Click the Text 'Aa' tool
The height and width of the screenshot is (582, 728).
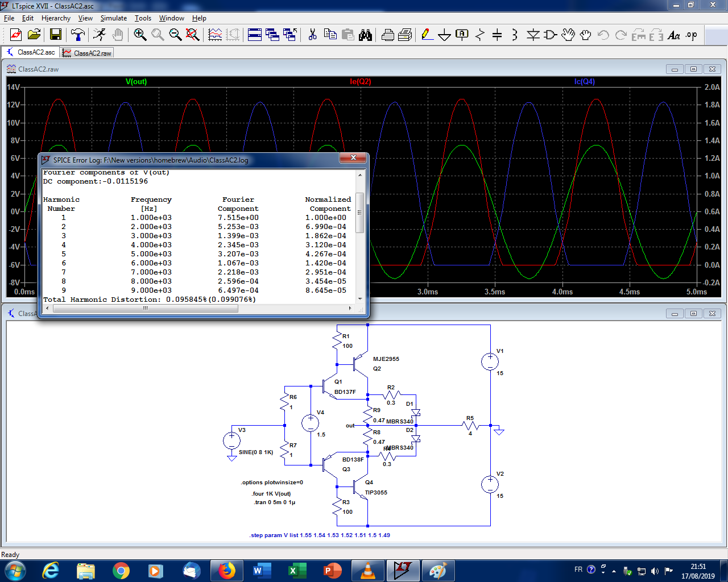coord(674,35)
